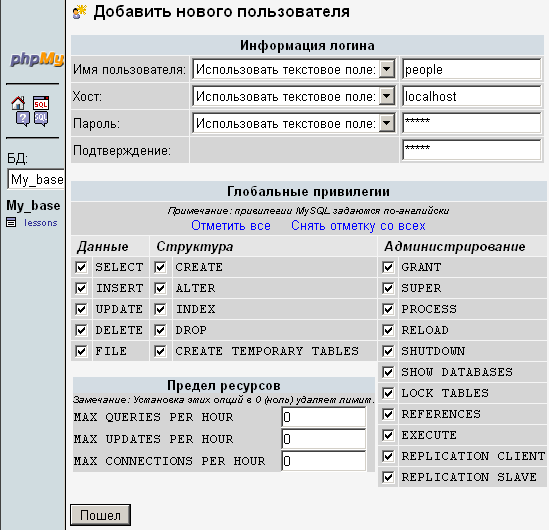Uncheck the UPDATE privilege
The width and height of the screenshot is (549, 530).
click(x=81, y=309)
